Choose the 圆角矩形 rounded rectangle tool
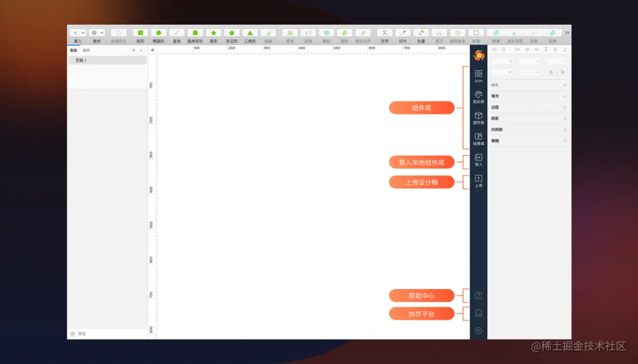The height and width of the screenshot is (364, 638). (195, 33)
